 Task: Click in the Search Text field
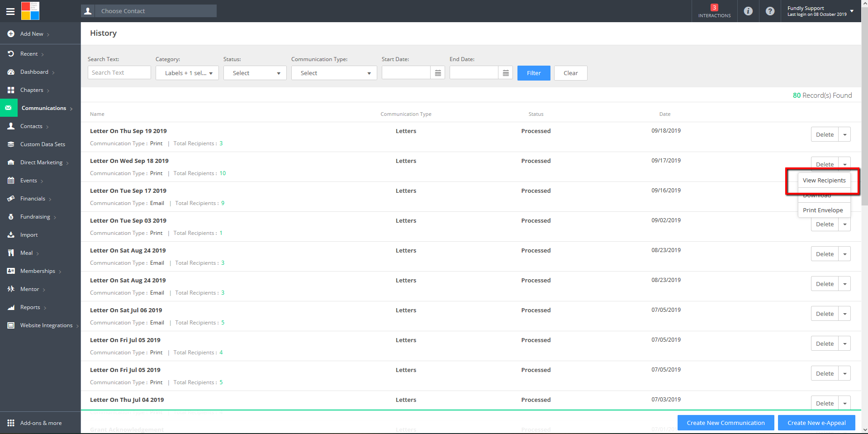click(119, 72)
